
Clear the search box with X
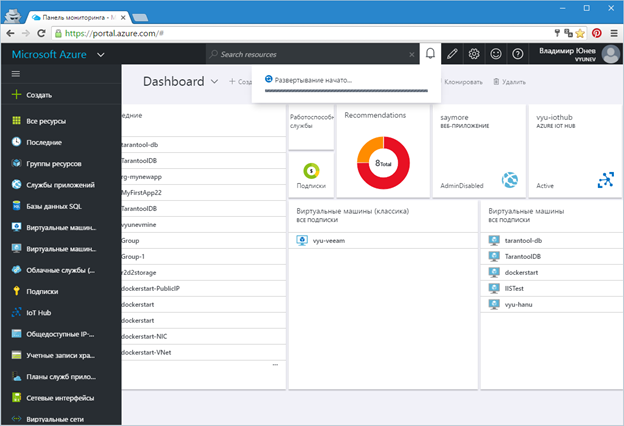tap(412, 55)
